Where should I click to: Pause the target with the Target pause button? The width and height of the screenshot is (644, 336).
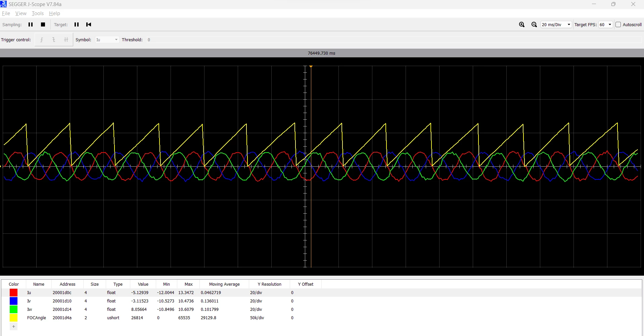point(77,24)
